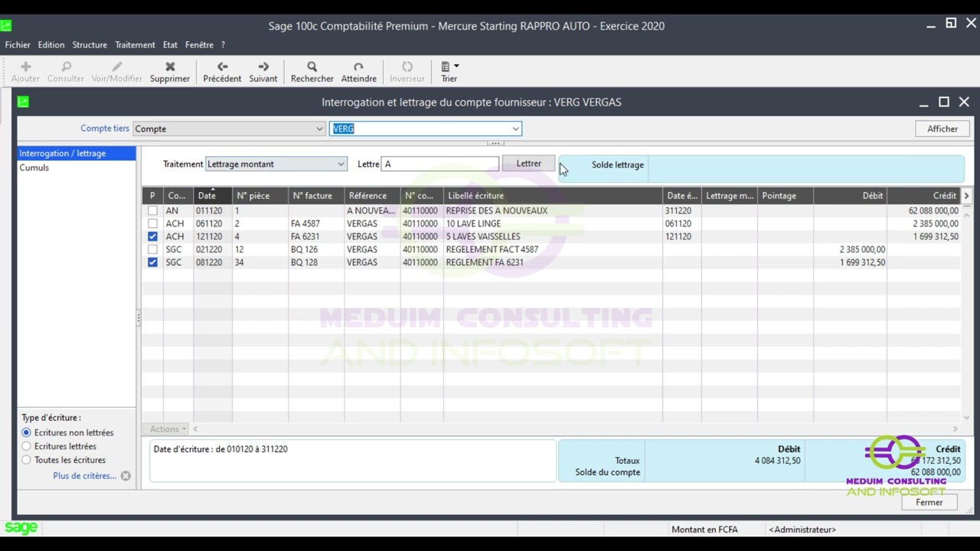Sort by N° facture column header
Screen dimensions: 980x551
click(316, 196)
